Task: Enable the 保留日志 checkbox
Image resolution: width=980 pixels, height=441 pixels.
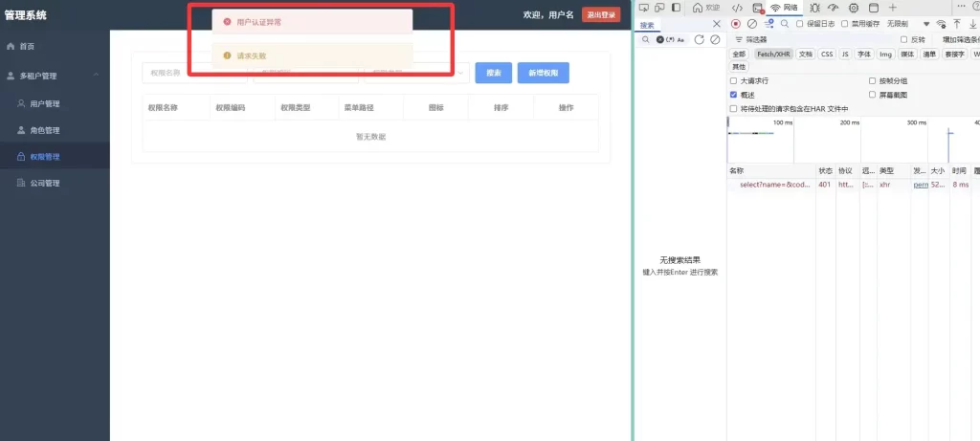Action: pos(800,24)
